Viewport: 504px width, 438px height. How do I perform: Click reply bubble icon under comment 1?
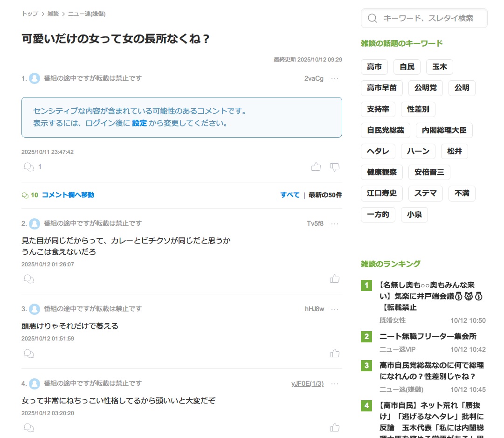[28, 167]
